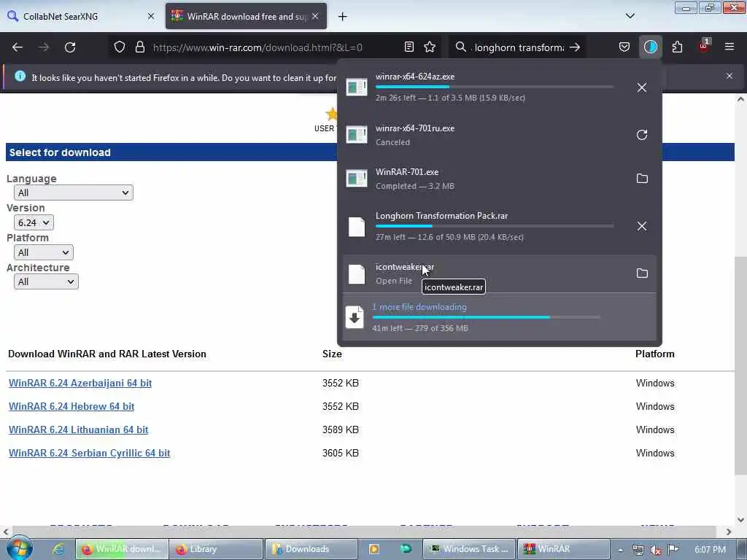The image size is (747, 560).
Task: Open Firefox hamburger application menu
Action: (x=729, y=47)
